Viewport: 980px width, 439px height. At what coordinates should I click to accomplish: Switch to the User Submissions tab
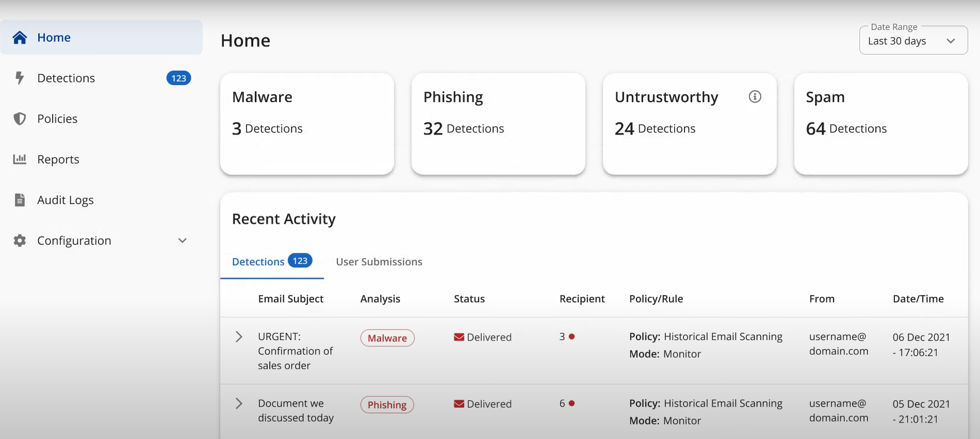point(379,262)
